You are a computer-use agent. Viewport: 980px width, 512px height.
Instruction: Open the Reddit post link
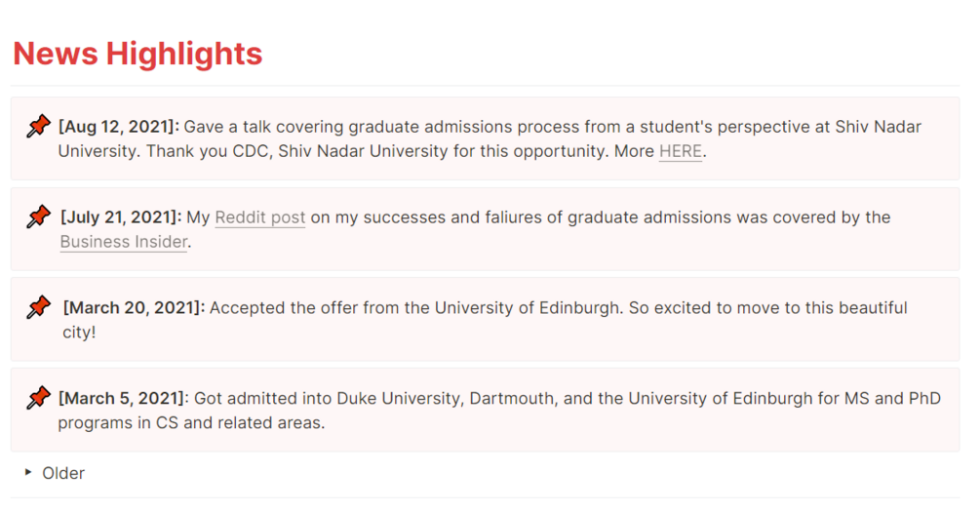pos(260,217)
